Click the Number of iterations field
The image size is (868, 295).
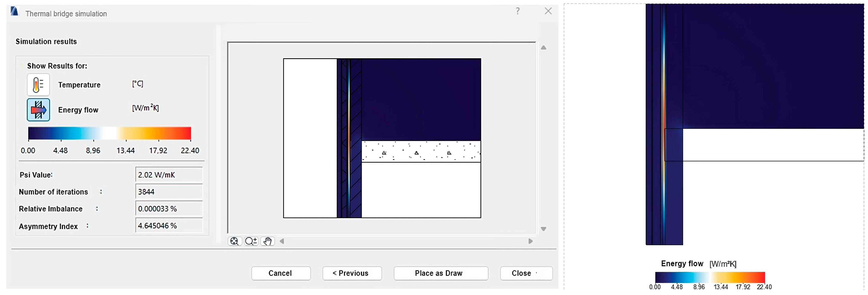[169, 192]
